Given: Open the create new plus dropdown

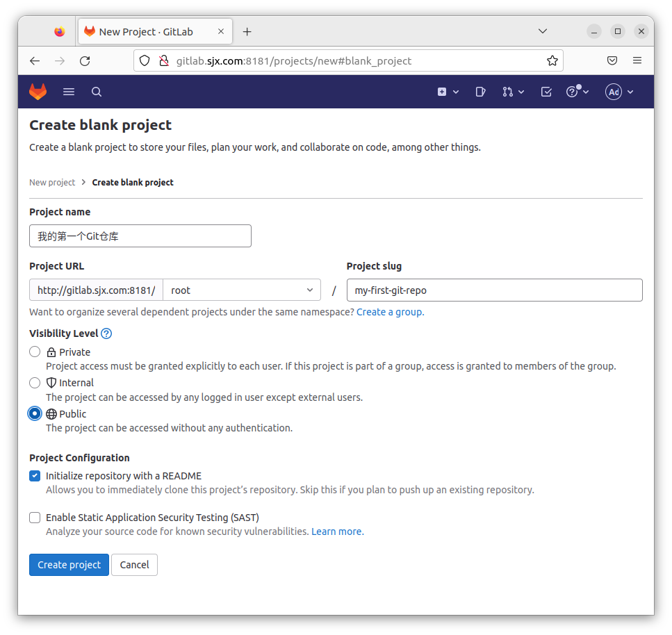Looking at the screenshot, I should [x=448, y=92].
